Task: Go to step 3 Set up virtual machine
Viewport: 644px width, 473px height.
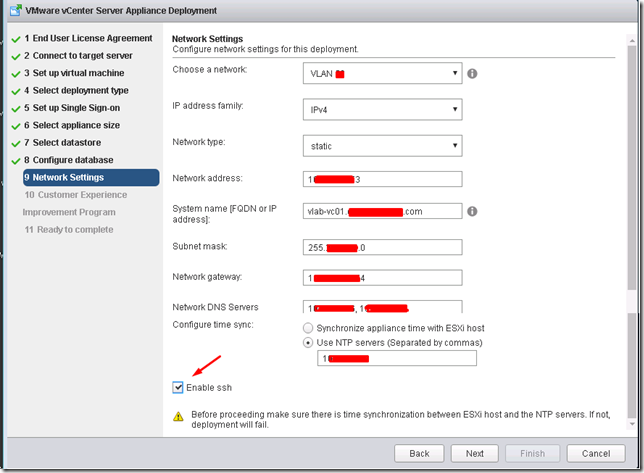Action: point(74,73)
